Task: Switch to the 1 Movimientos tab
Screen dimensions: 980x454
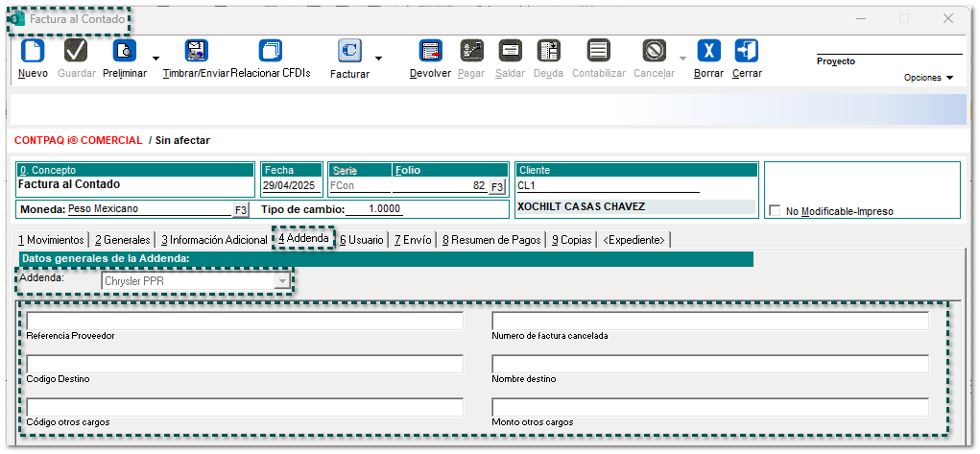Action: 51,240
